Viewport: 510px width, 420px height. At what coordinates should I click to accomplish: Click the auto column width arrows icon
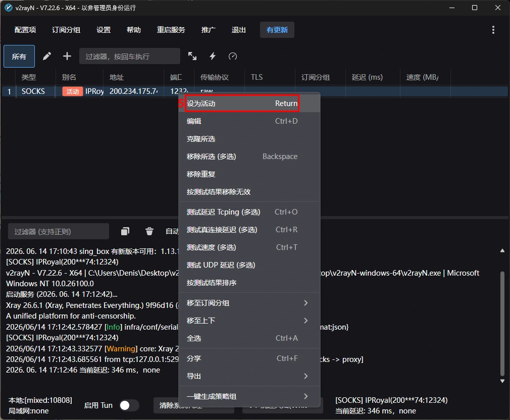coord(192,56)
